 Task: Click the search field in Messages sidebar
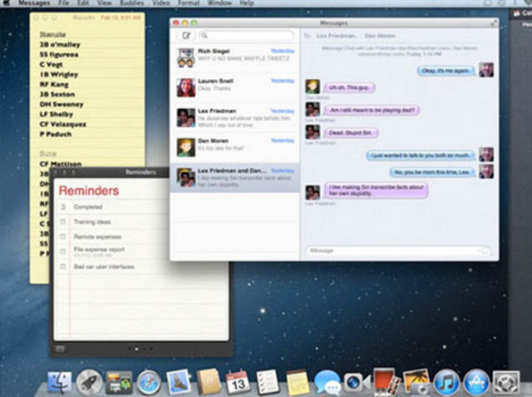pyautogui.click(x=246, y=35)
